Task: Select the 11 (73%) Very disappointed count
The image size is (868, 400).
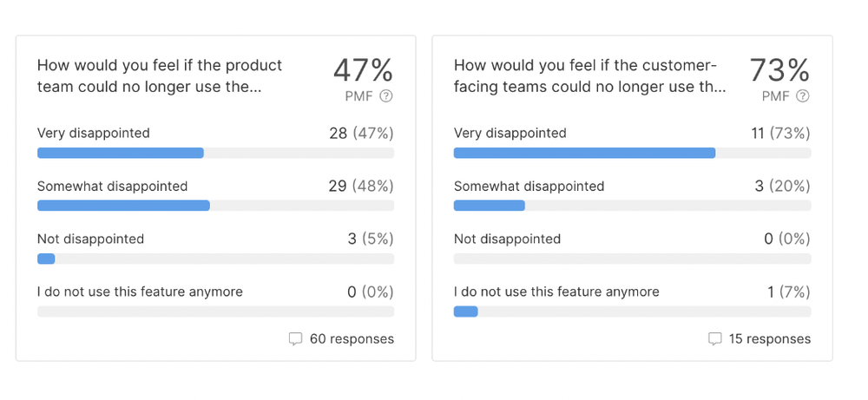Action: point(779,134)
